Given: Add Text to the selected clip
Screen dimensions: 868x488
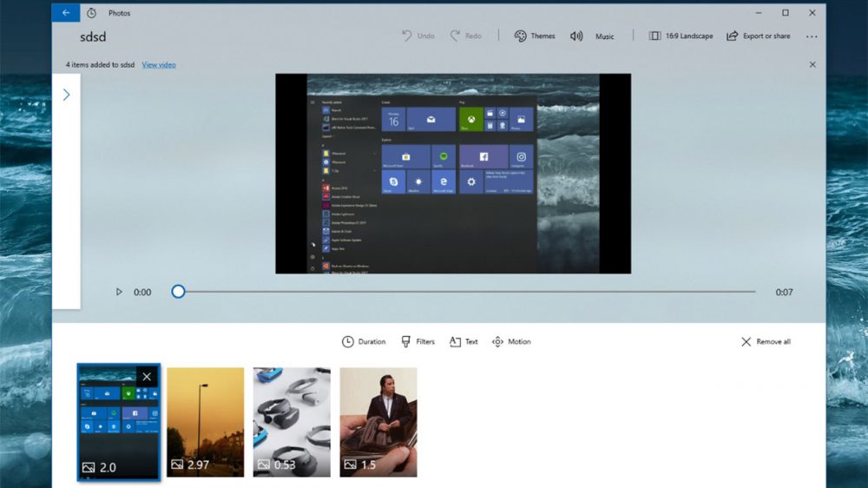Looking at the screenshot, I should pos(464,341).
